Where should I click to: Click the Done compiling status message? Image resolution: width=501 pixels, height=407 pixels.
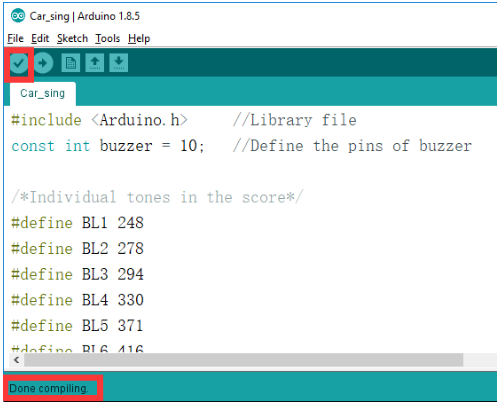[49, 389]
